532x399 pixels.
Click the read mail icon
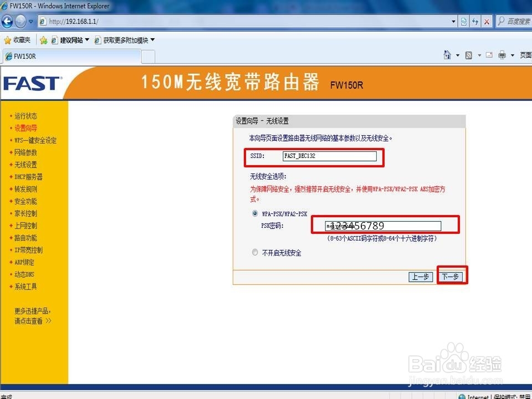coord(489,55)
